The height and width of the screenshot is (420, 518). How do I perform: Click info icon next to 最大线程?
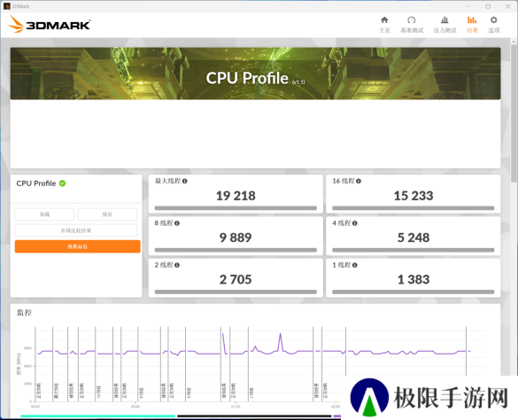coord(185,182)
